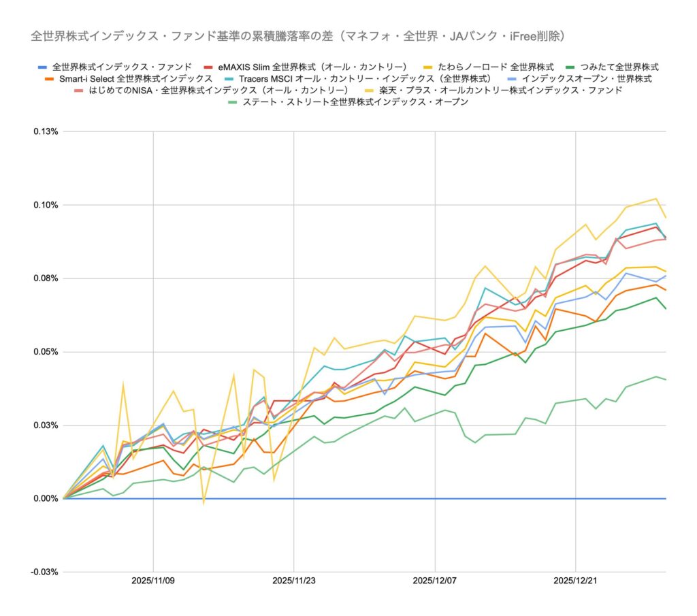This screenshot has height=616, width=697.
Task: Click the 楽天・プラス・オールカントリー legend label
Action: click(500, 91)
